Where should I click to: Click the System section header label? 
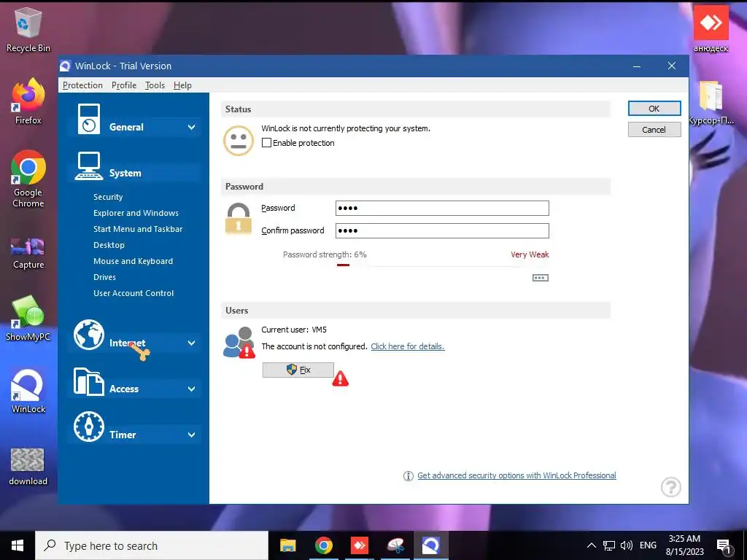125,174
